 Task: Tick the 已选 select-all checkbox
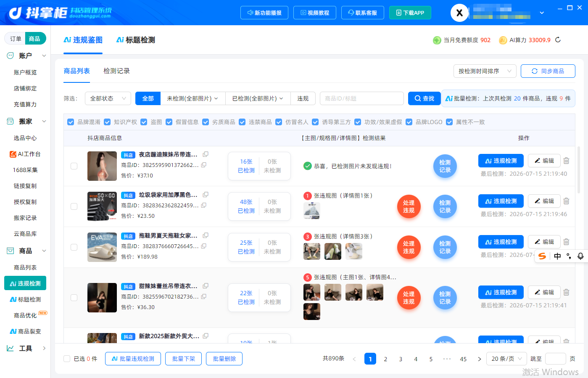(x=67, y=359)
